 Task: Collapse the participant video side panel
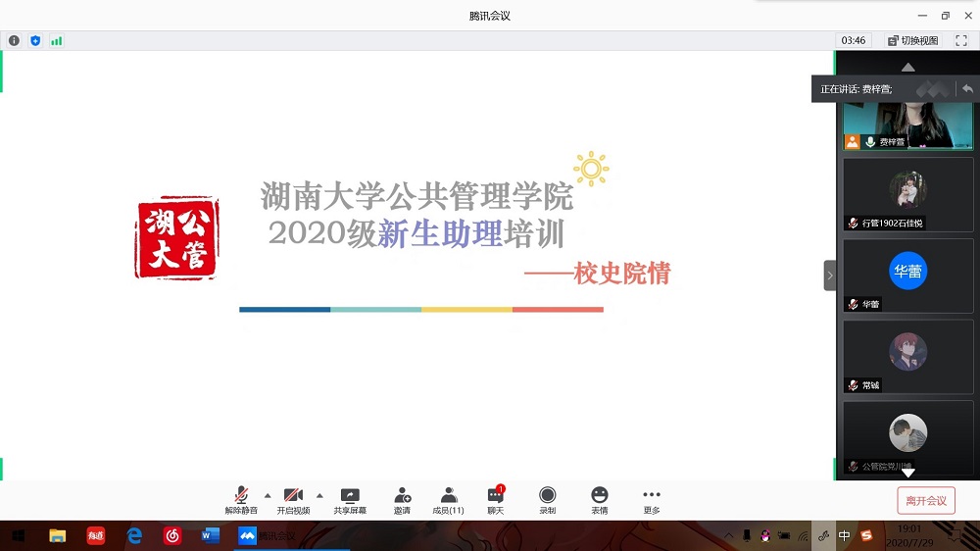pos(829,275)
